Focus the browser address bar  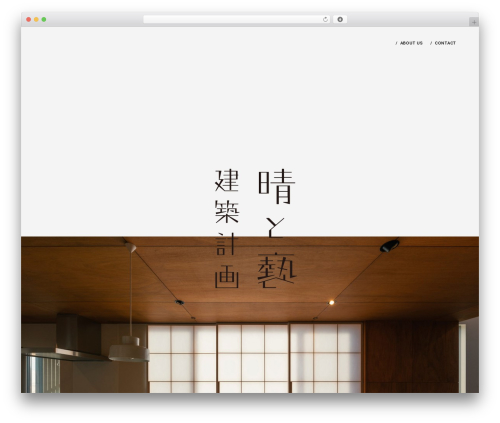tap(237, 20)
